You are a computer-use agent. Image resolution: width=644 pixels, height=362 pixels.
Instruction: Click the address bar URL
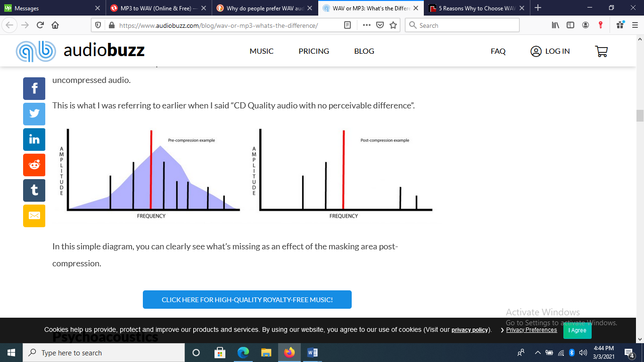tap(218, 25)
